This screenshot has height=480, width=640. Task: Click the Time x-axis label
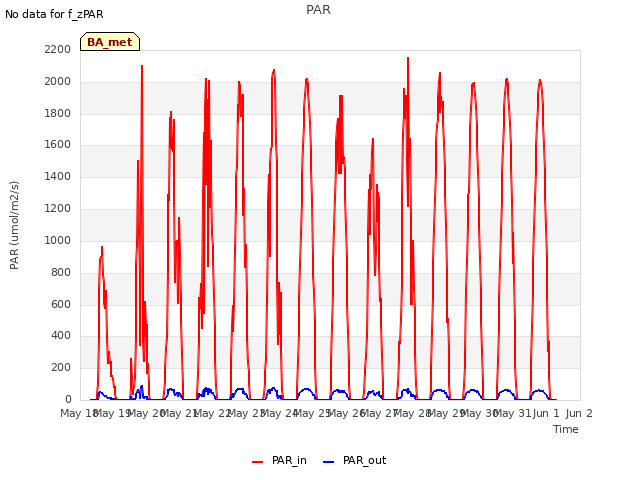pyautogui.click(x=566, y=429)
